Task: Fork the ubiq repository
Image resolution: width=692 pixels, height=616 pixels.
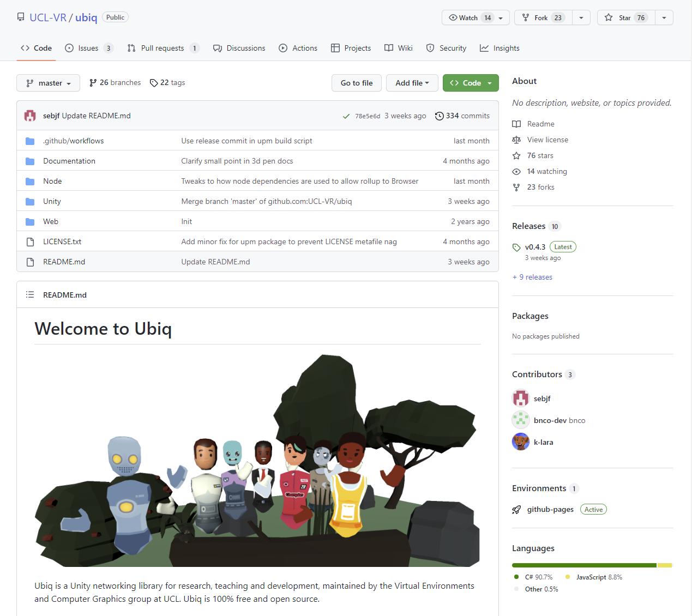Action: click(542, 17)
